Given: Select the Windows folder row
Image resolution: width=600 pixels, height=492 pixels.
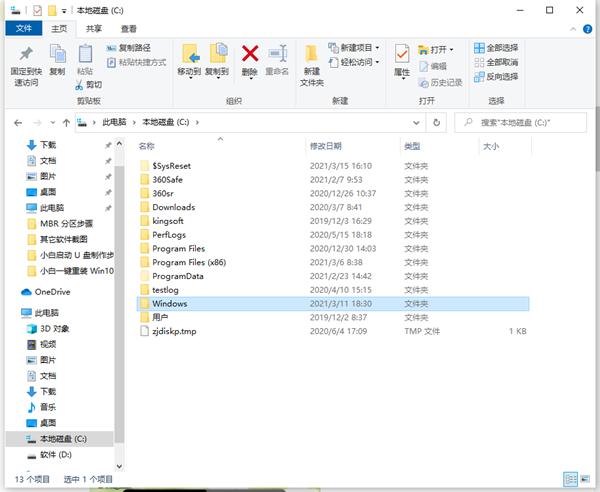Looking at the screenshot, I should click(x=333, y=303).
